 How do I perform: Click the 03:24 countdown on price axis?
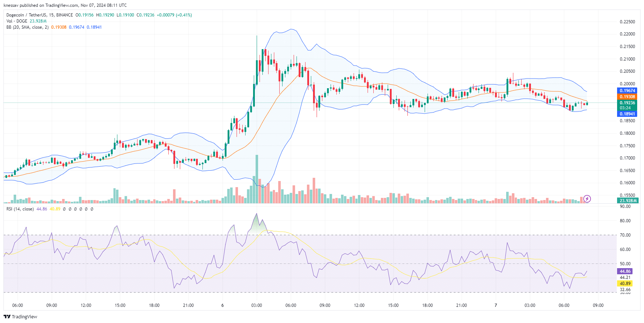click(x=625, y=108)
